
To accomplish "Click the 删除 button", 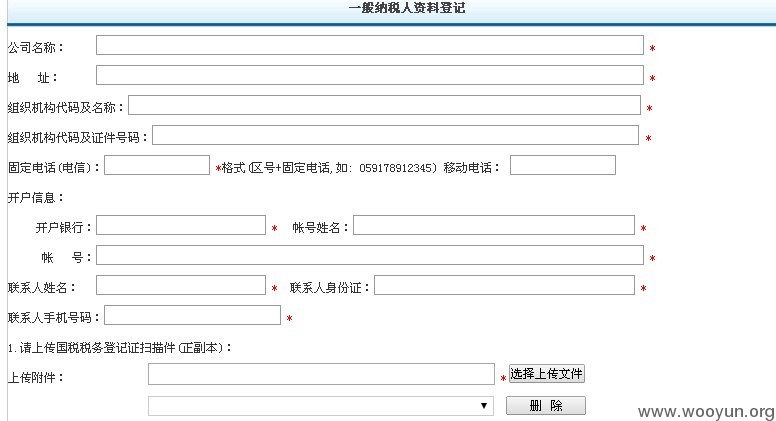I will click(546, 406).
